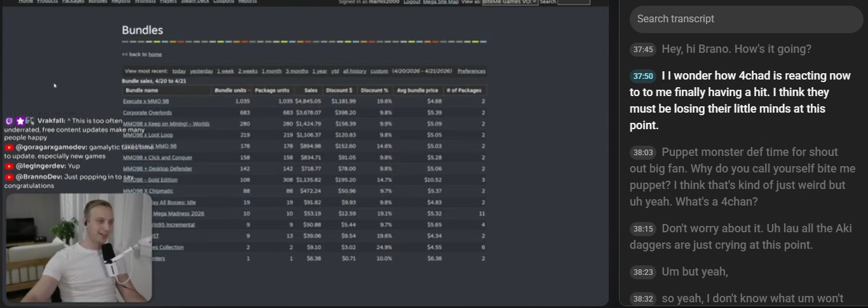Open the 'Execute x MMO 98' bundle
Screen dimensions: 868x308
coord(146,101)
